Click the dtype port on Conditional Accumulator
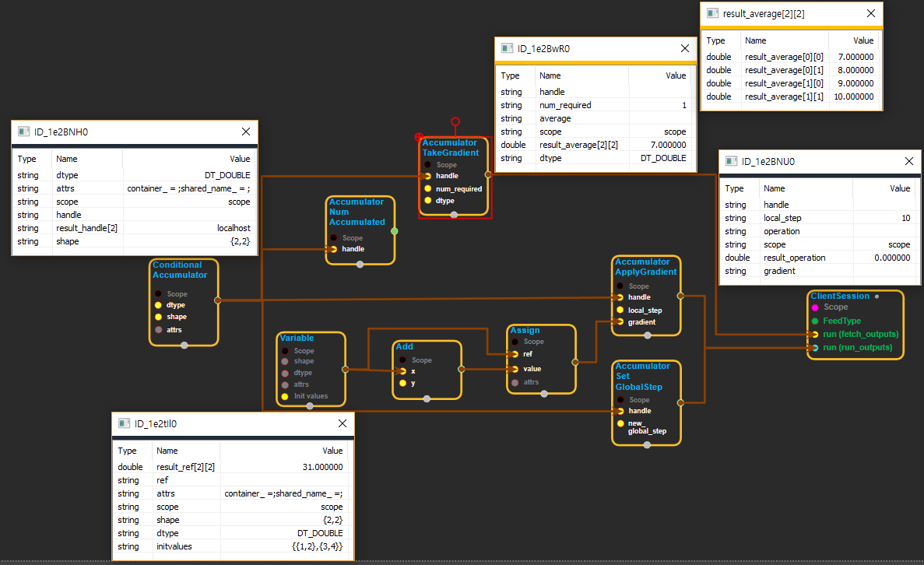 (x=158, y=306)
